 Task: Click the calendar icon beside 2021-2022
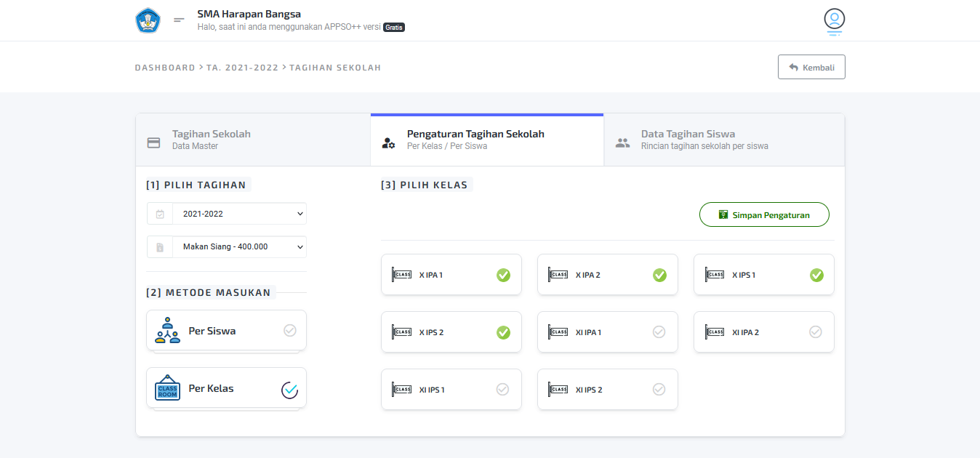click(x=160, y=214)
